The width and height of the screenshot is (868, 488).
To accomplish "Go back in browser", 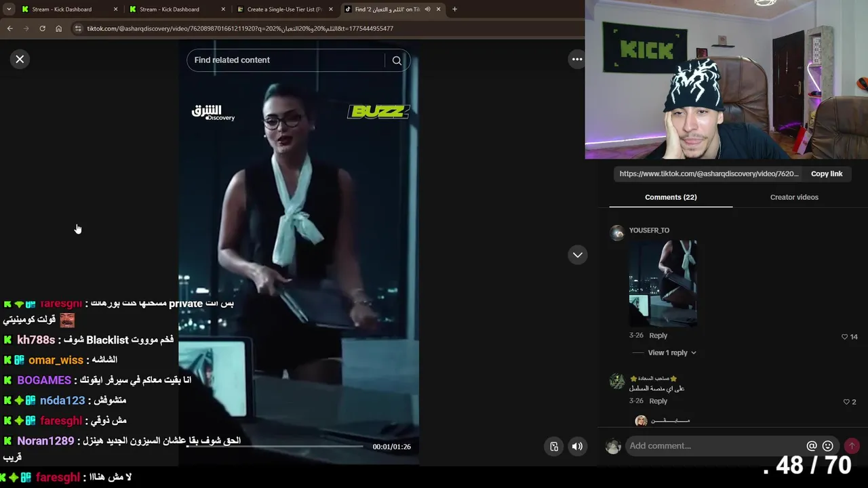I will coord(9,28).
